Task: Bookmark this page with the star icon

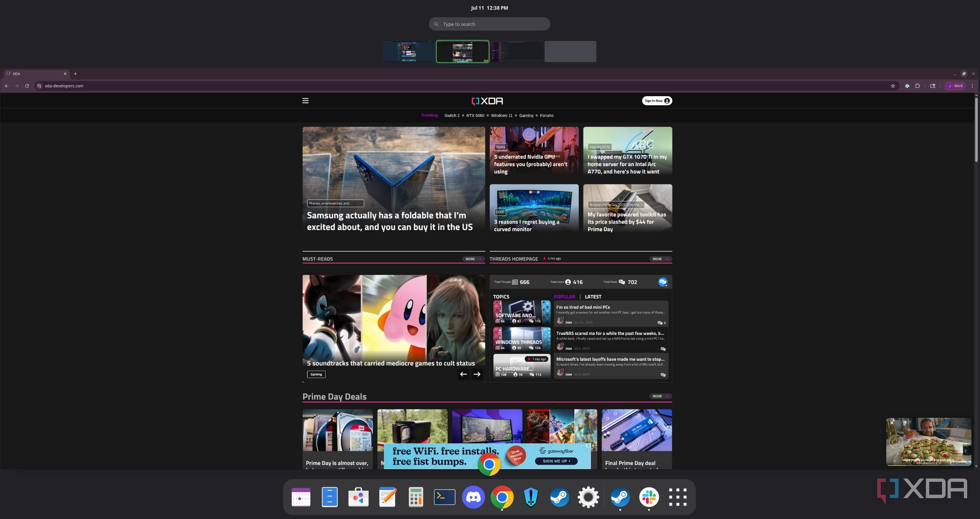Action: pos(893,86)
